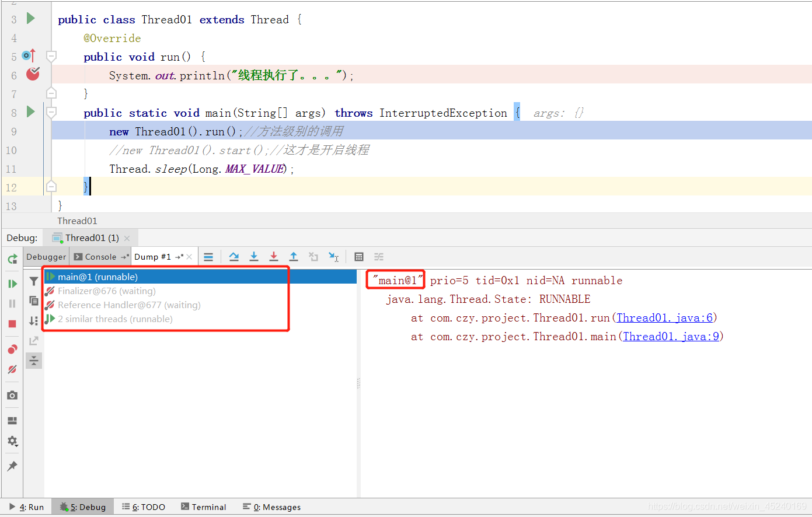Open the 6: TODO tool window
Image resolution: width=812 pixels, height=517 pixels.
pos(144,507)
